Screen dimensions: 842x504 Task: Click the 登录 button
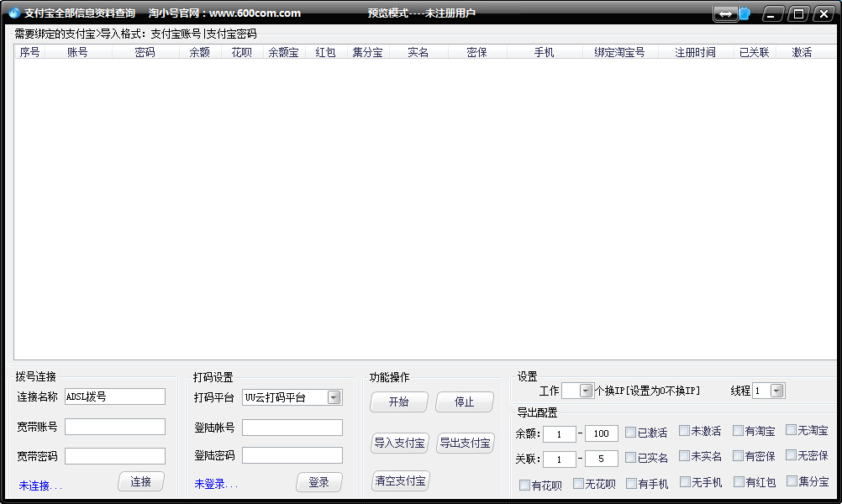tap(319, 482)
